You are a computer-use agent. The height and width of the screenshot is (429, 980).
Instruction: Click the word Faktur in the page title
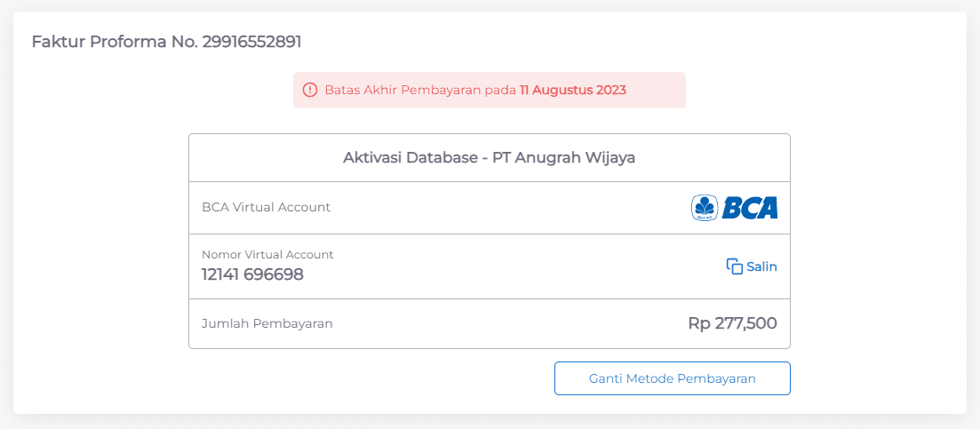click(x=58, y=42)
